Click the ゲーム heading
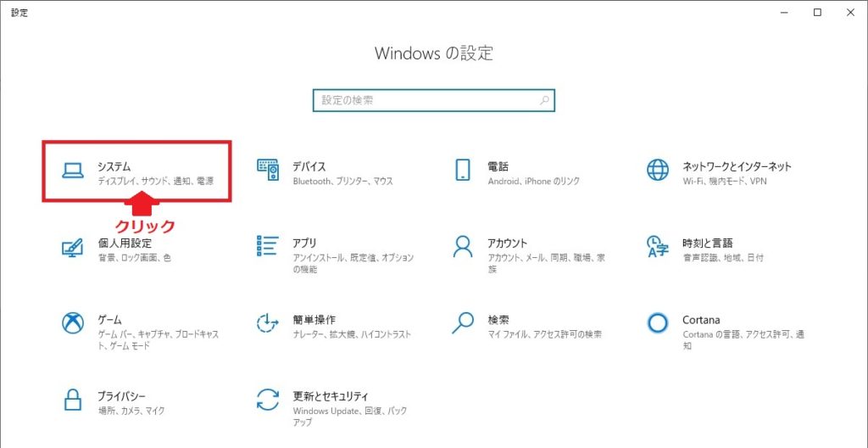 [x=109, y=320]
